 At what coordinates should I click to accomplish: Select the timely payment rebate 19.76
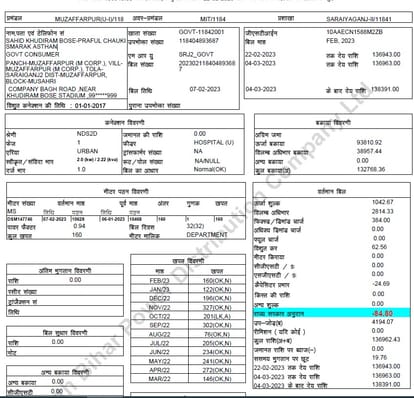pos(379,358)
